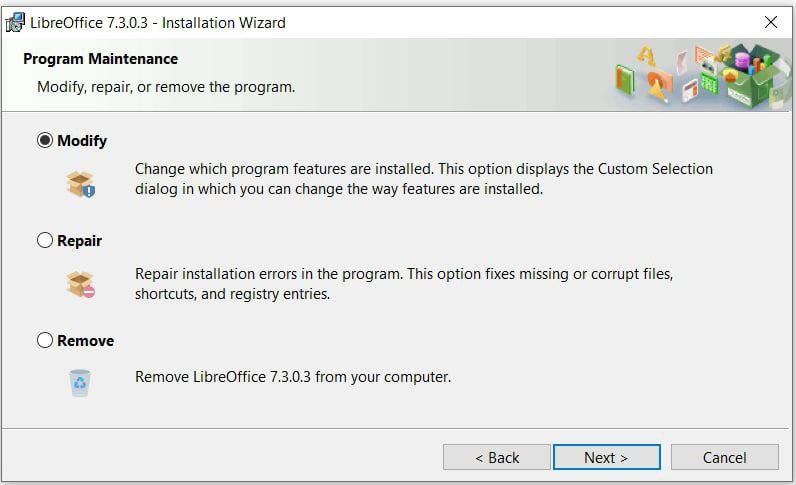Click the recycle bin icon under Remove

click(80, 383)
